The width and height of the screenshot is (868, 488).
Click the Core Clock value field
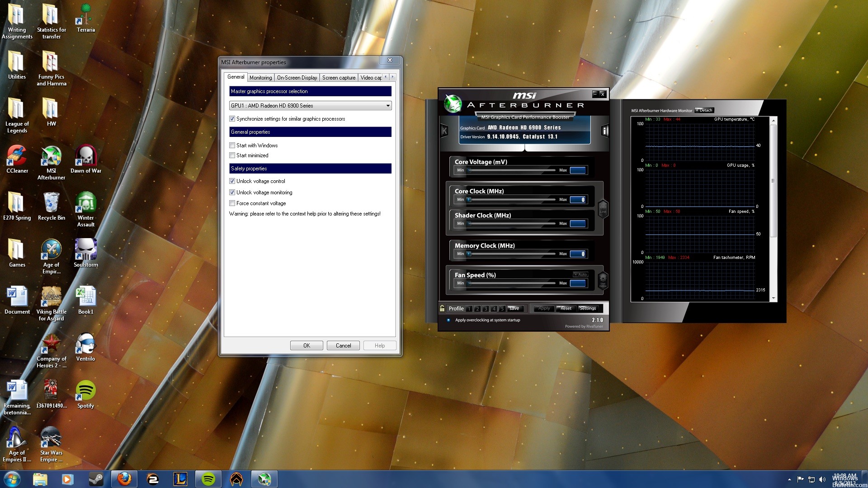click(578, 200)
